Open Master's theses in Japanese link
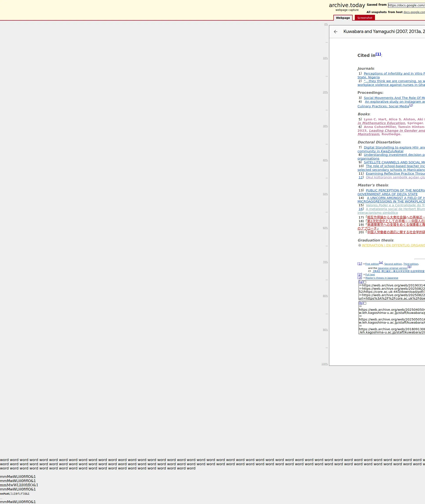Image resolution: width=425 pixels, height=504 pixels. 382,278
